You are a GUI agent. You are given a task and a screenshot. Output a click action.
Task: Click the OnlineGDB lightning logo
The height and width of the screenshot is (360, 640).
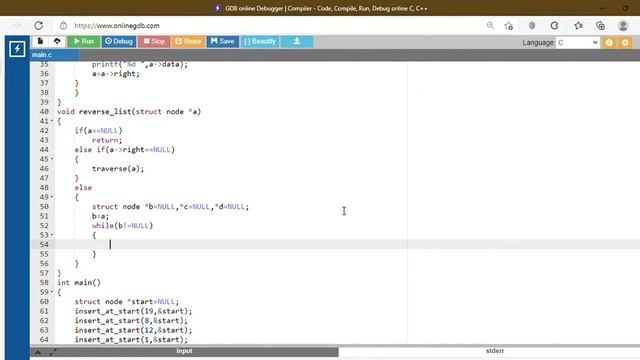pyautogui.click(x=17, y=49)
